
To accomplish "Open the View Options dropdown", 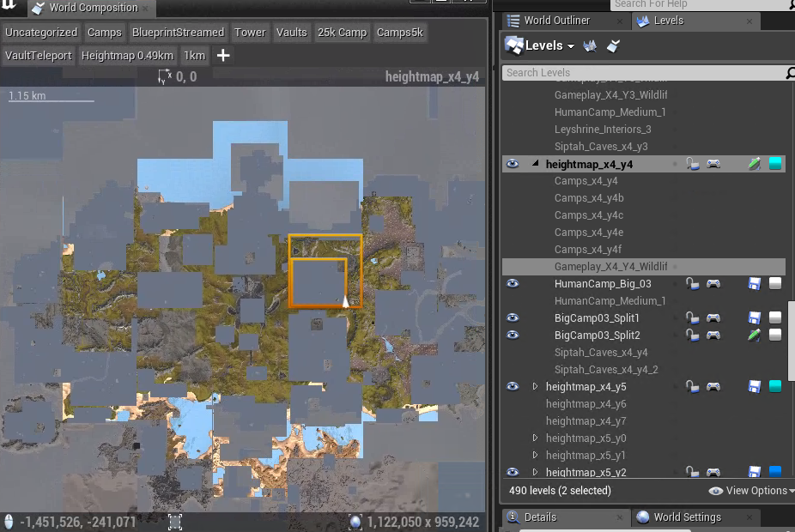I will click(749, 491).
